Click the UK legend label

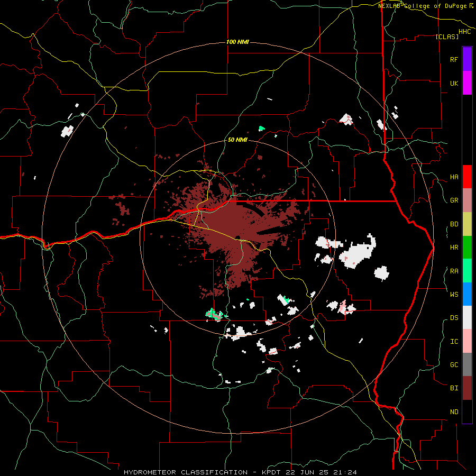pos(454,83)
